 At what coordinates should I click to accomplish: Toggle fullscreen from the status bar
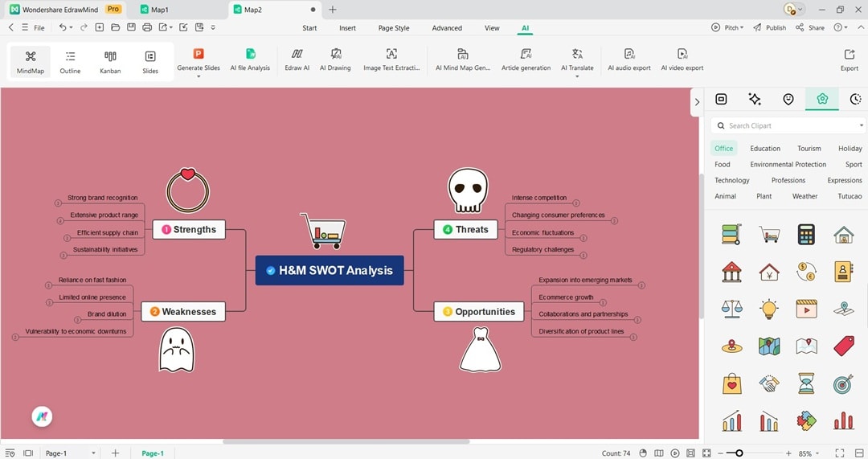coord(840,453)
